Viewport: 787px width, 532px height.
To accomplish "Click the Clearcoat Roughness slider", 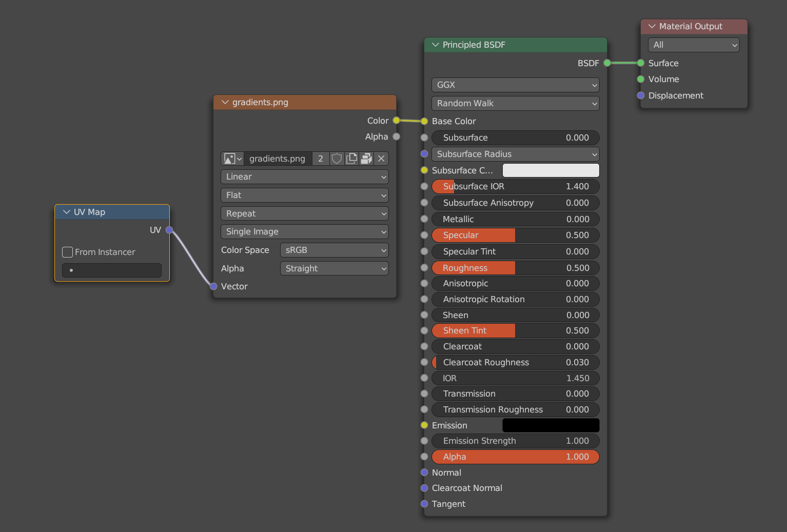I will (516, 362).
